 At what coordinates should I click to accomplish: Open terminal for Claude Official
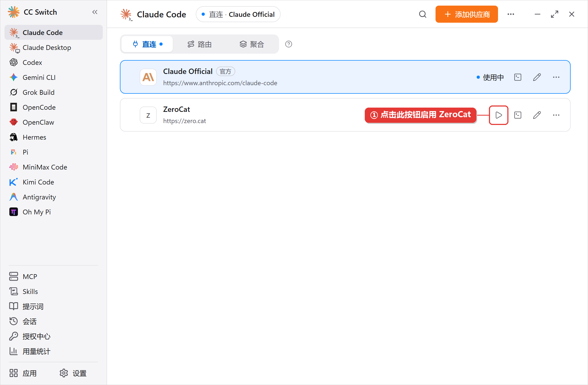518,77
